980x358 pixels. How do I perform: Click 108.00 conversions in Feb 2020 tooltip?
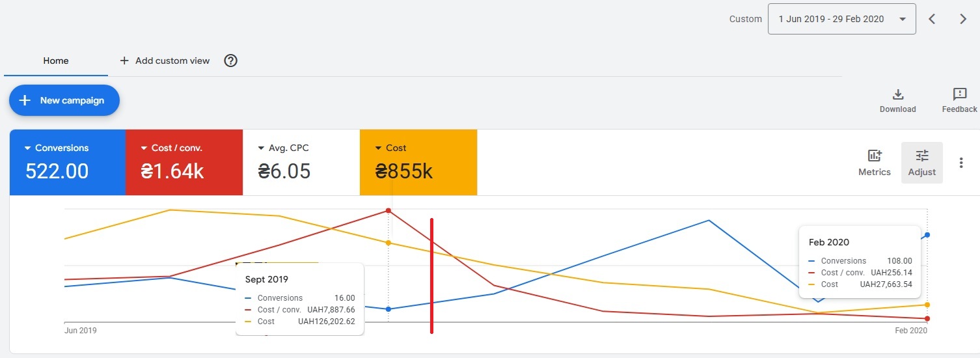pyautogui.click(x=900, y=261)
